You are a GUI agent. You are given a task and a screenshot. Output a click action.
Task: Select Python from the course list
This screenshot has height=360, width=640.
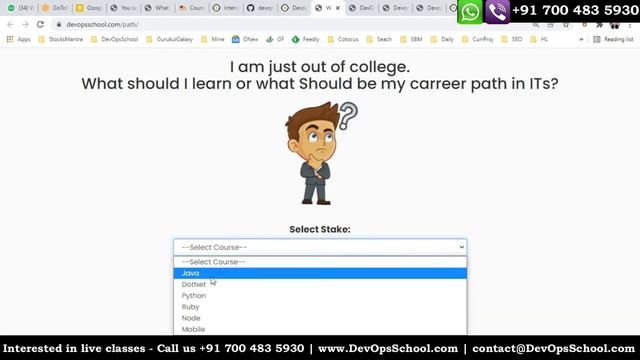(x=320, y=296)
